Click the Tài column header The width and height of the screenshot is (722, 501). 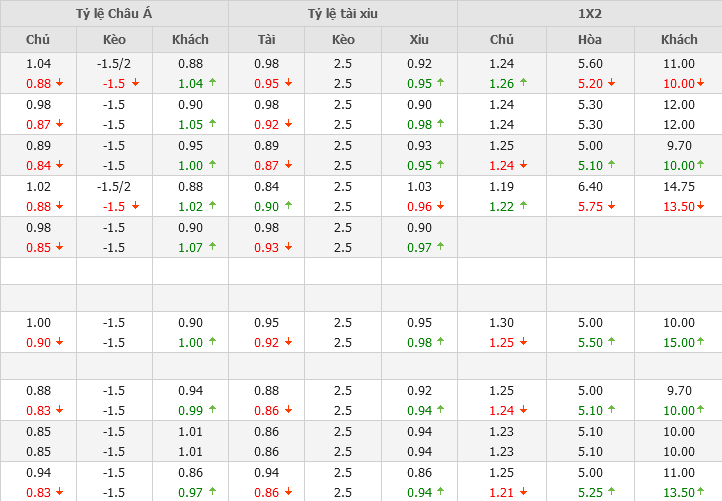point(266,39)
